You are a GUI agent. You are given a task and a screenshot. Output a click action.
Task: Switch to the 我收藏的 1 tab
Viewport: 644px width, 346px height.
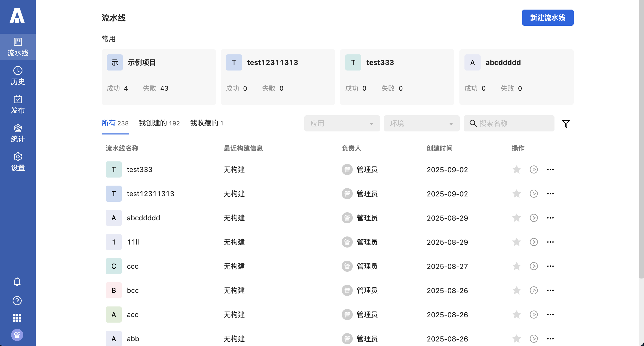point(207,123)
